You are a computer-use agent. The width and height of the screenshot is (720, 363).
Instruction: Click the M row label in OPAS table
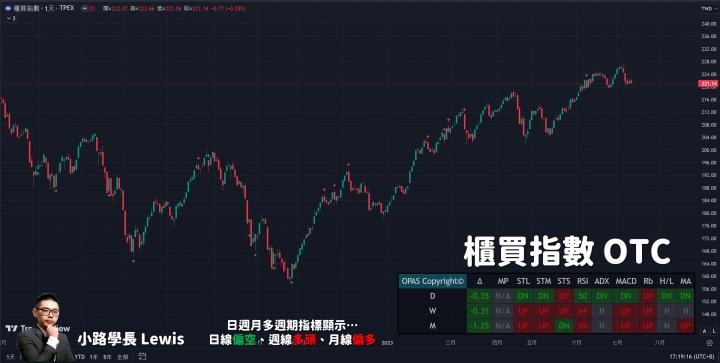pyautogui.click(x=432, y=326)
